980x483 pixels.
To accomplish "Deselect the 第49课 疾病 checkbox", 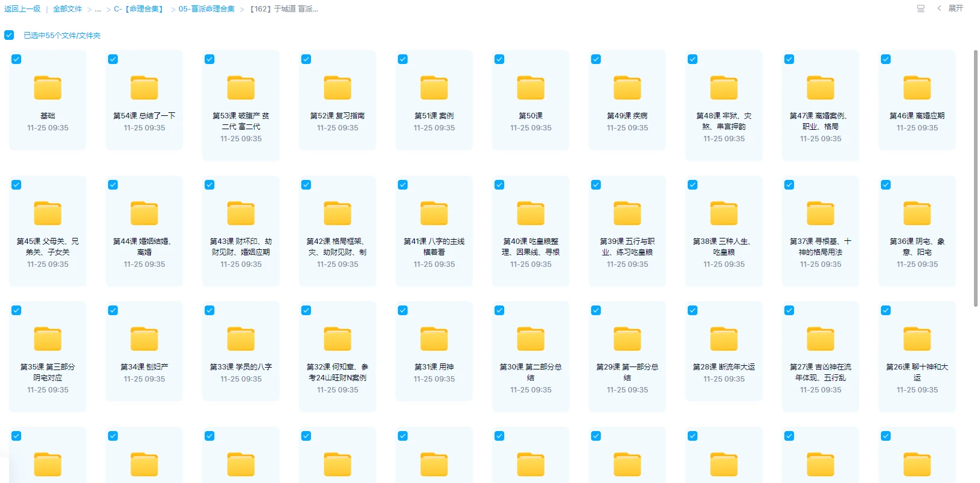I will tap(596, 59).
